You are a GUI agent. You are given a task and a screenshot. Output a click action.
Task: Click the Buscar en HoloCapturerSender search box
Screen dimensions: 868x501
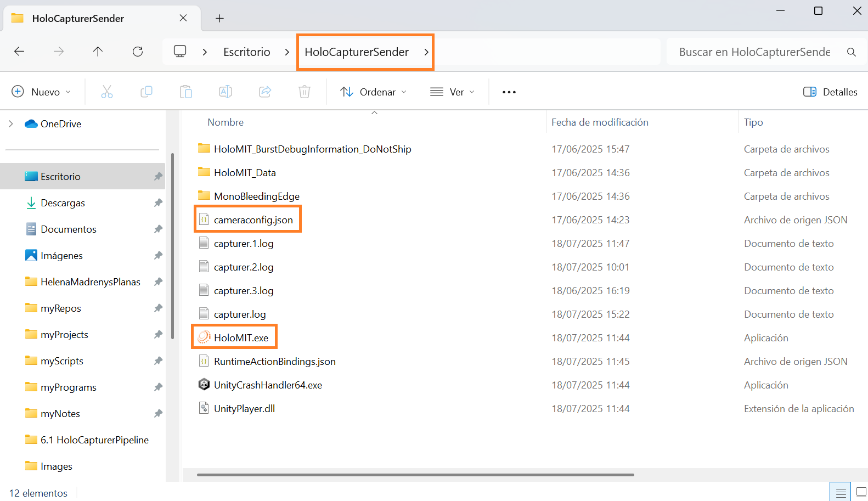pyautogui.click(x=754, y=52)
